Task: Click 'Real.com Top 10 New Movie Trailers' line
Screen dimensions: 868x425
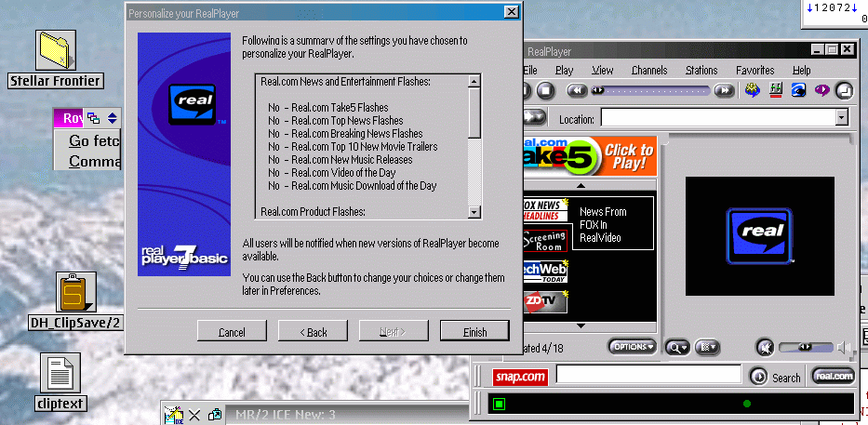Action: [x=365, y=147]
